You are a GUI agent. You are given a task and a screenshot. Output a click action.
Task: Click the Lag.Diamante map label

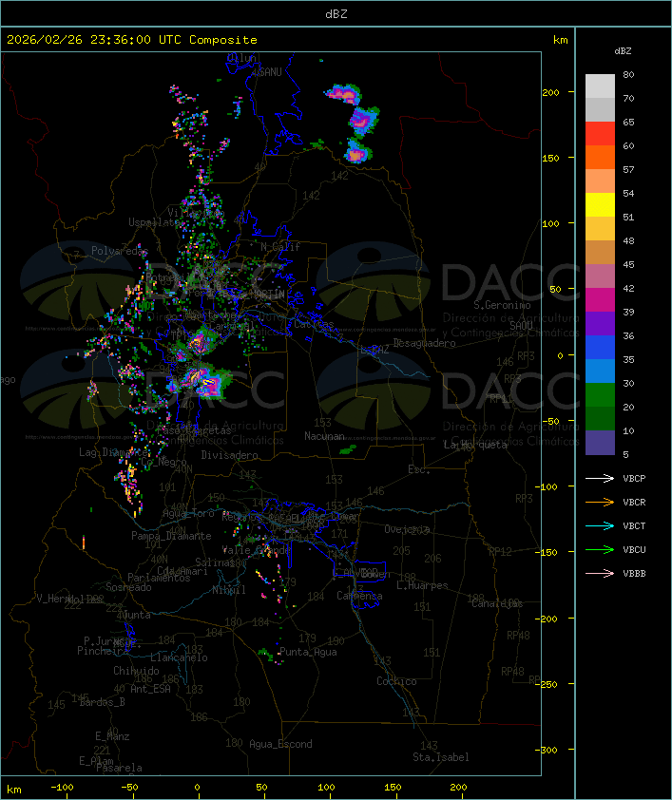pyautogui.click(x=113, y=452)
